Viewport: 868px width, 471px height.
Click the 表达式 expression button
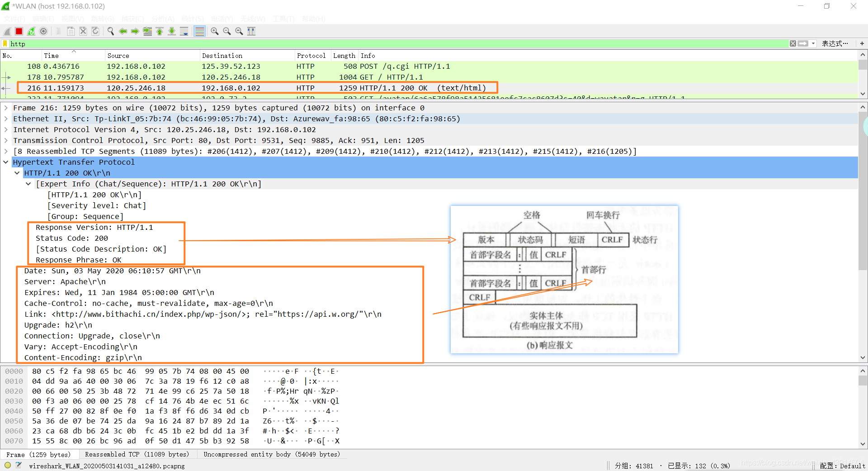[x=835, y=43]
